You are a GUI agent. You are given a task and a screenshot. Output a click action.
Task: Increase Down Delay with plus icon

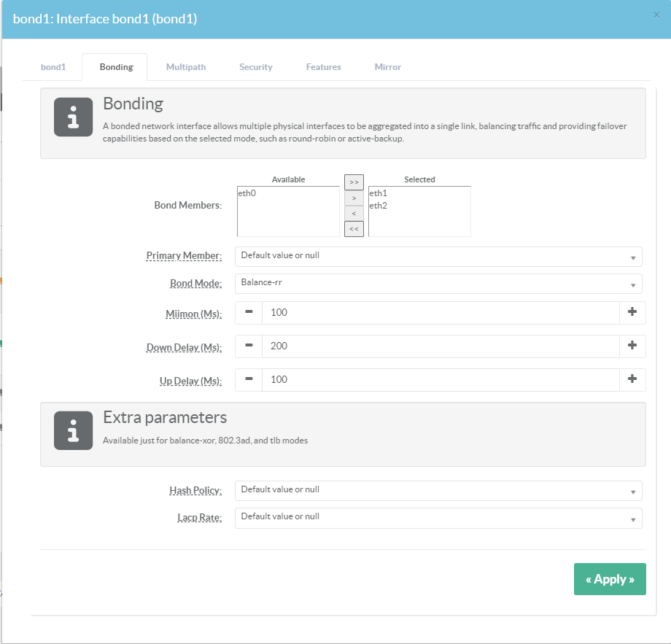point(632,346)
